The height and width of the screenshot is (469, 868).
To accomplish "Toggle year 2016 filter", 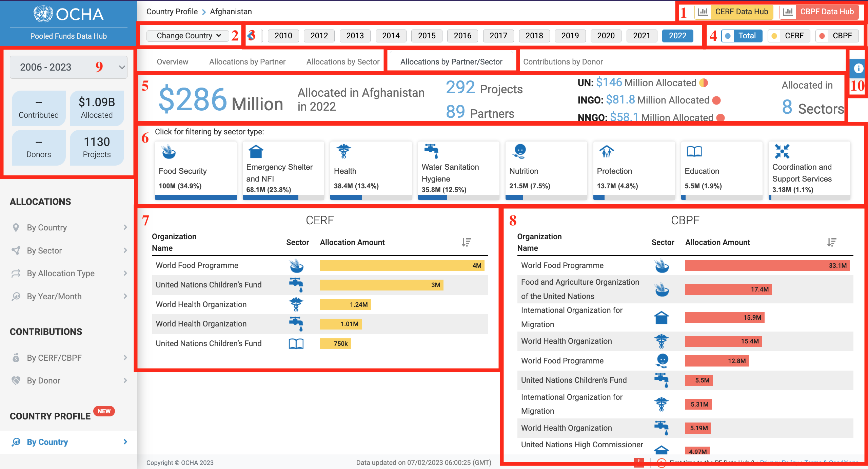I will (462, 36).
